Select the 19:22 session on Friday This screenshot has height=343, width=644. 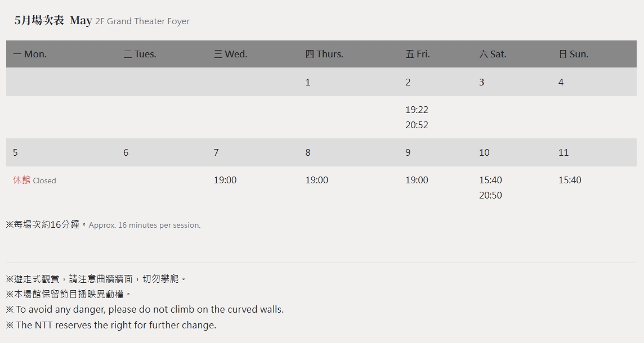[x=417, y=110]
